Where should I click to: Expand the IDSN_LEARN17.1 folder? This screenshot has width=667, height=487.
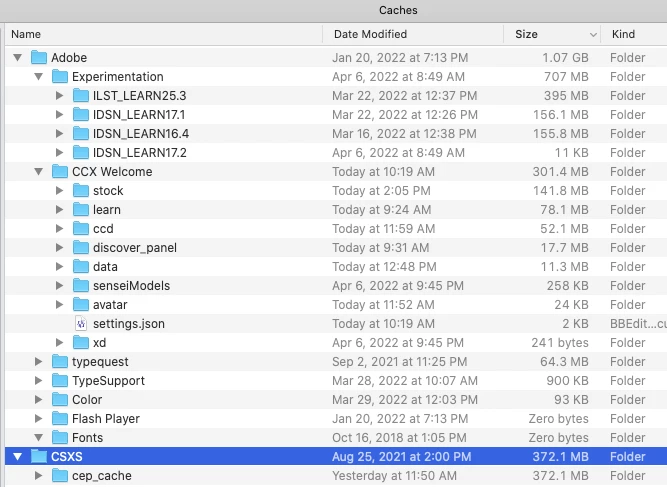(x=60, y=114)
